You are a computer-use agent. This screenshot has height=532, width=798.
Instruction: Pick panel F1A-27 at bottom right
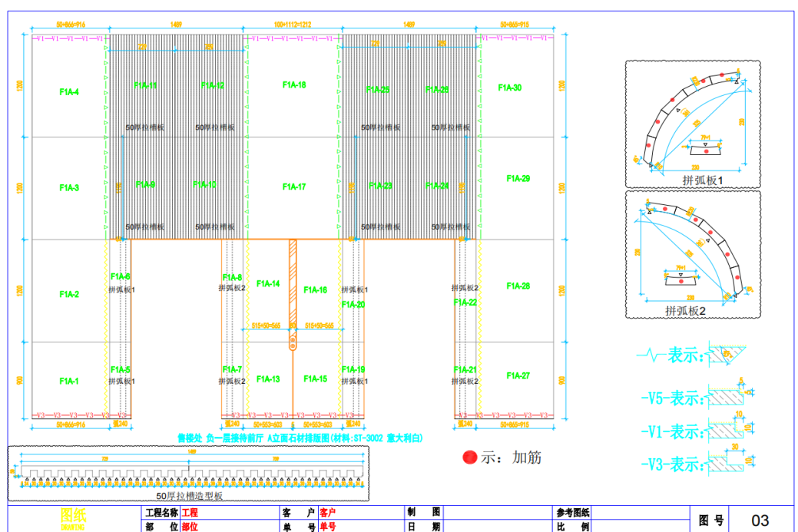tap(518, 376)
